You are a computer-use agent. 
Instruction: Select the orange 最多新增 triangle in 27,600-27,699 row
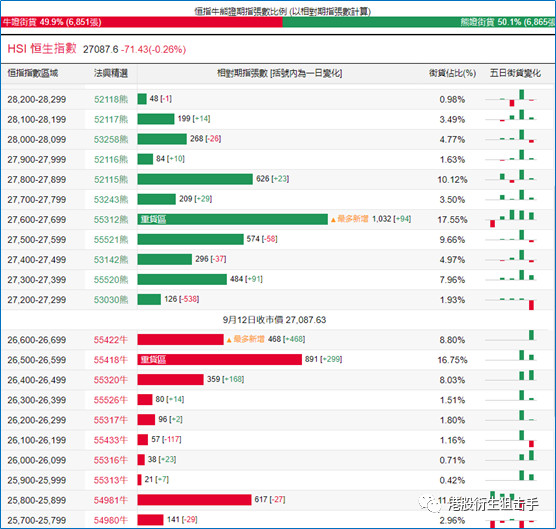tap(333, 220)
